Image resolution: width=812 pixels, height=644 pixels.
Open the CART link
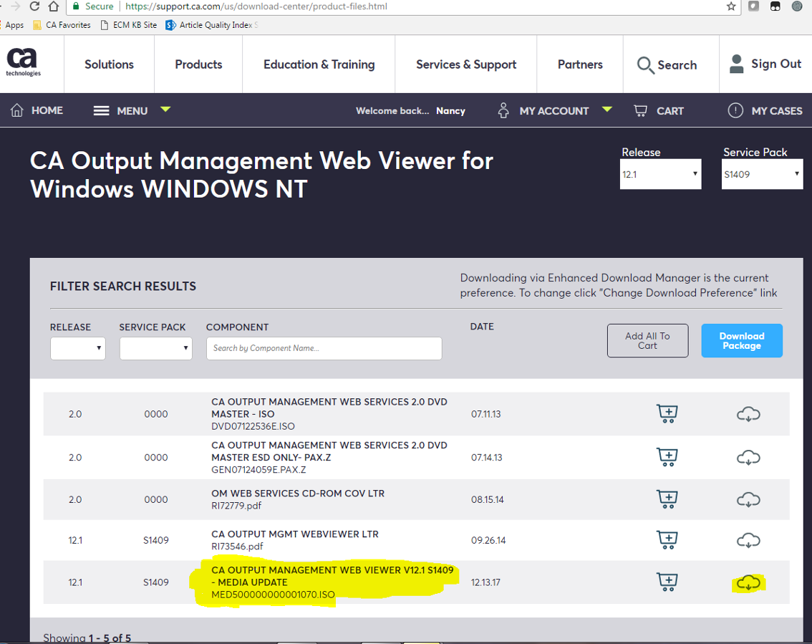pyautogui.click(x=670, y=111)
